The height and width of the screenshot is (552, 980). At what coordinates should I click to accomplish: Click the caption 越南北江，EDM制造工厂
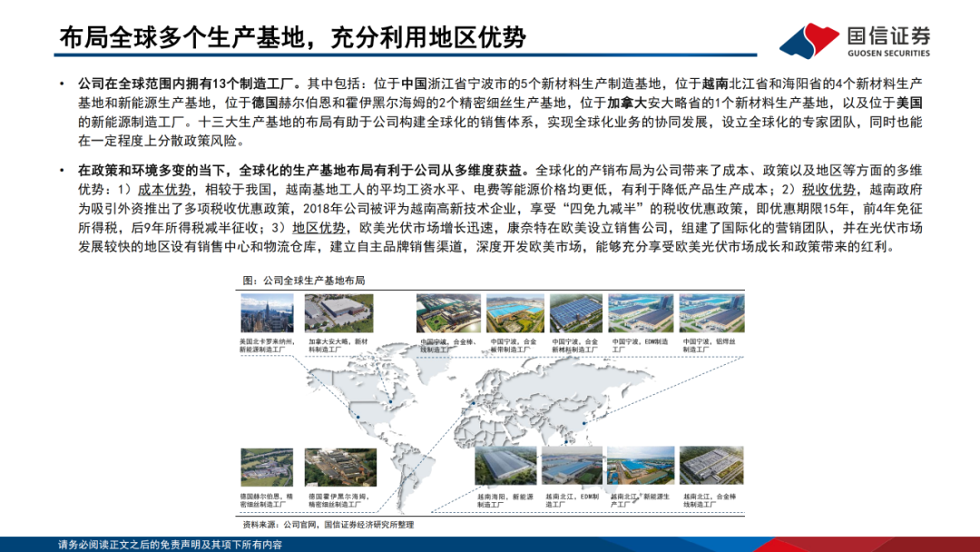click(x=572, y=500)
